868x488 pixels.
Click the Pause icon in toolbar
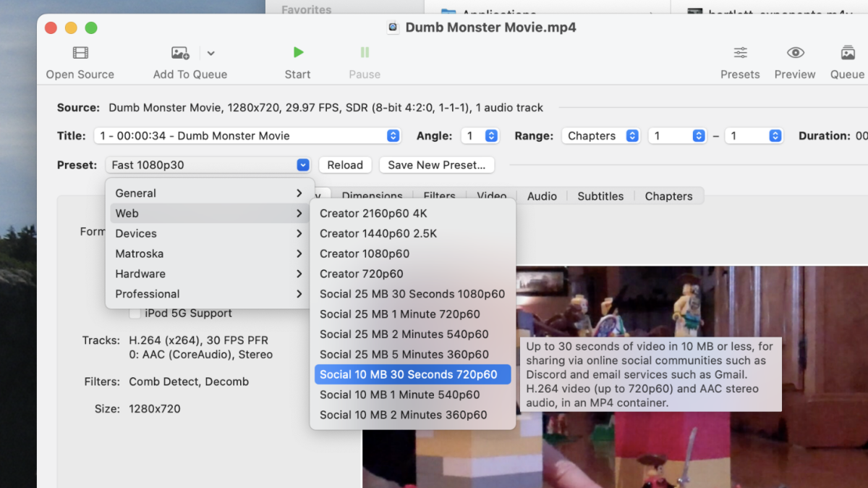pos(365,53)
